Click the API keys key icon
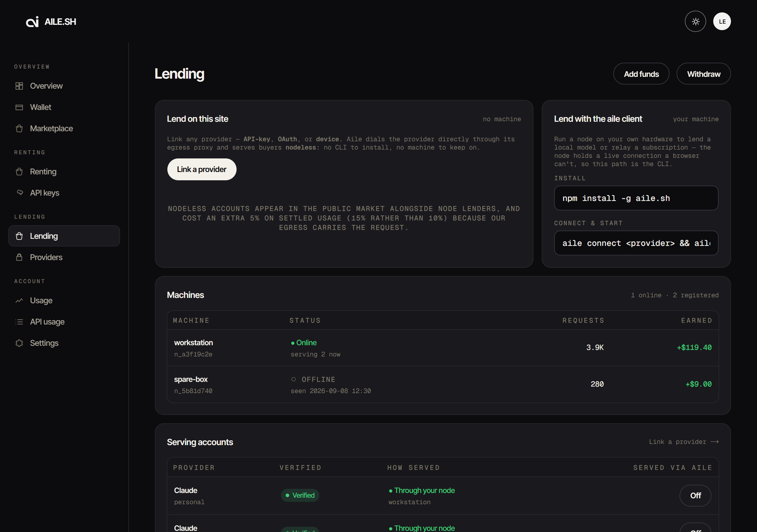The height and width of the screenshot is (532, 757). point(20,192)
